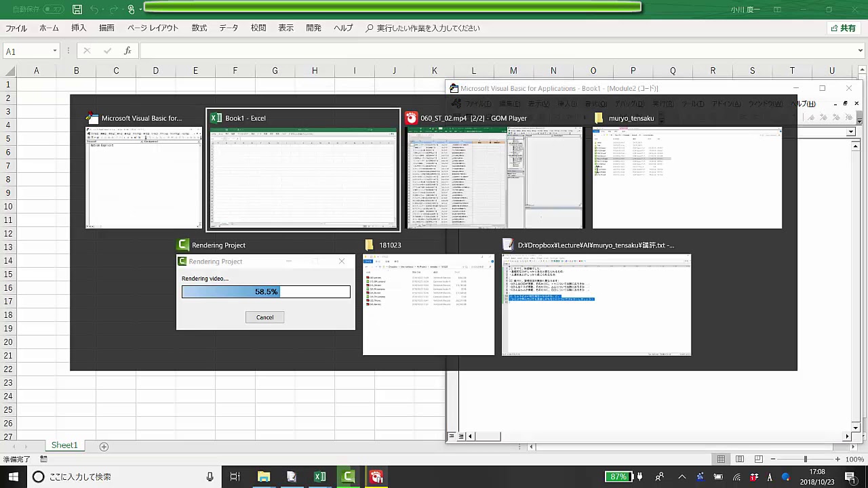Screen dimensions: 868x488
Task: Click the Save icon in quick access toolbar
Action: point(77,9)
